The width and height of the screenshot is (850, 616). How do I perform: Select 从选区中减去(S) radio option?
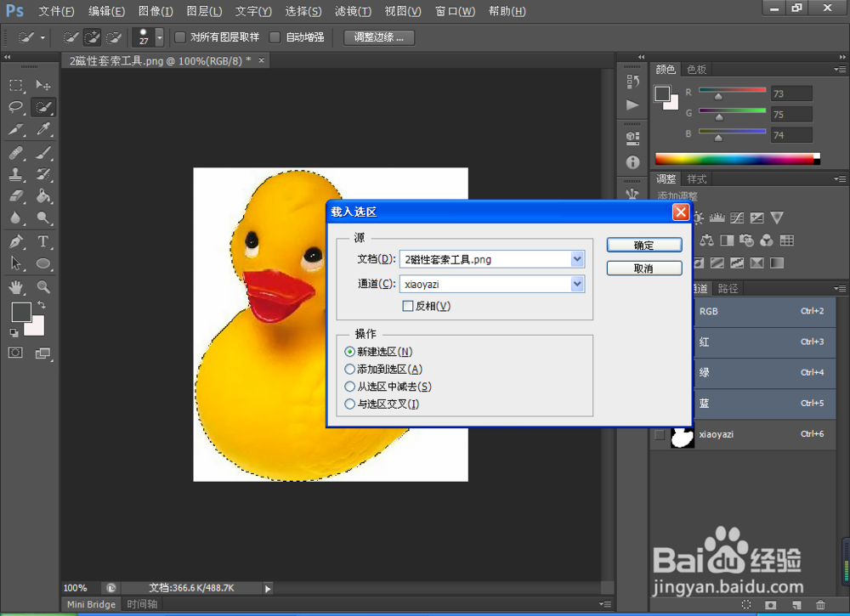pyautogui.click(x=349, y=387)
